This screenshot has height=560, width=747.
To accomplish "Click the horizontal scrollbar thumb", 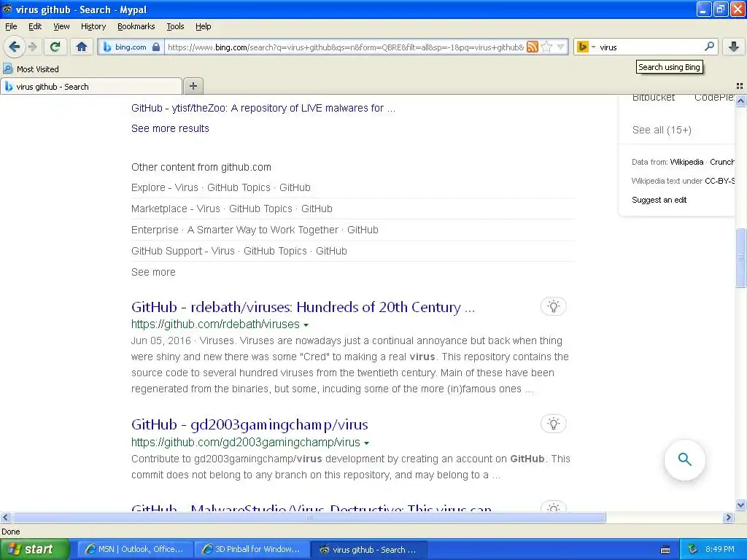I will click(x=309, y=518).
